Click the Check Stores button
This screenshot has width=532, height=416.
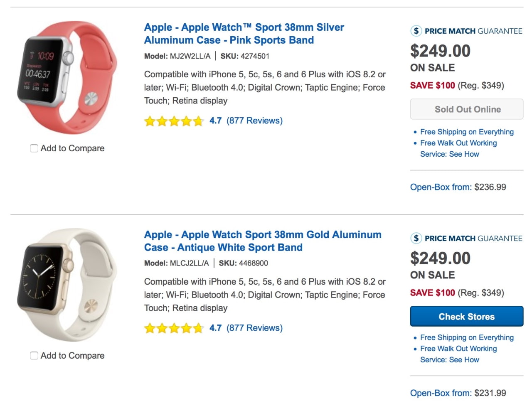[466, 316]
